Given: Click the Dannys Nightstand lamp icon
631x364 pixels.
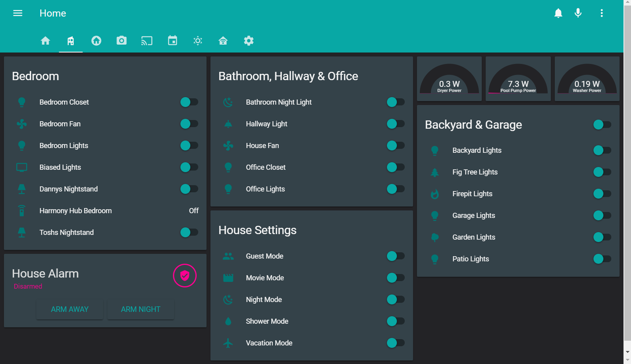Looking at the screenshot, I should (x=22, y=189).
